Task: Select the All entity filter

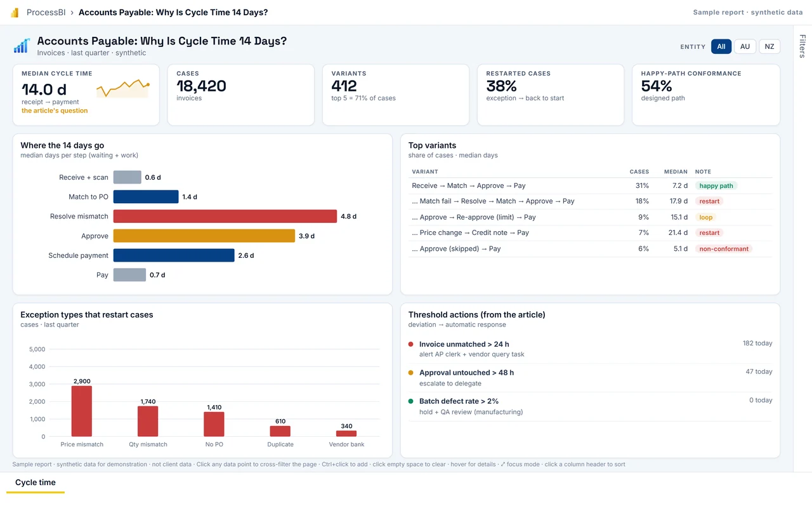Action: tap(721, 46)
